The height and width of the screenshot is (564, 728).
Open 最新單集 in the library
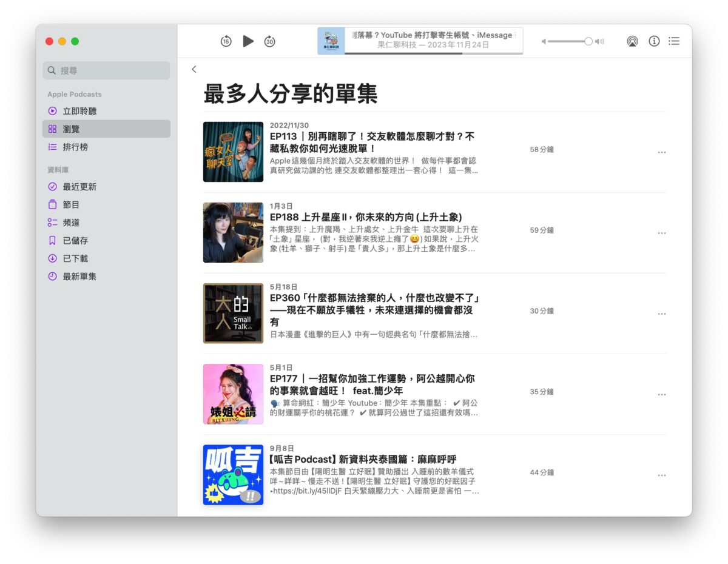106,277
